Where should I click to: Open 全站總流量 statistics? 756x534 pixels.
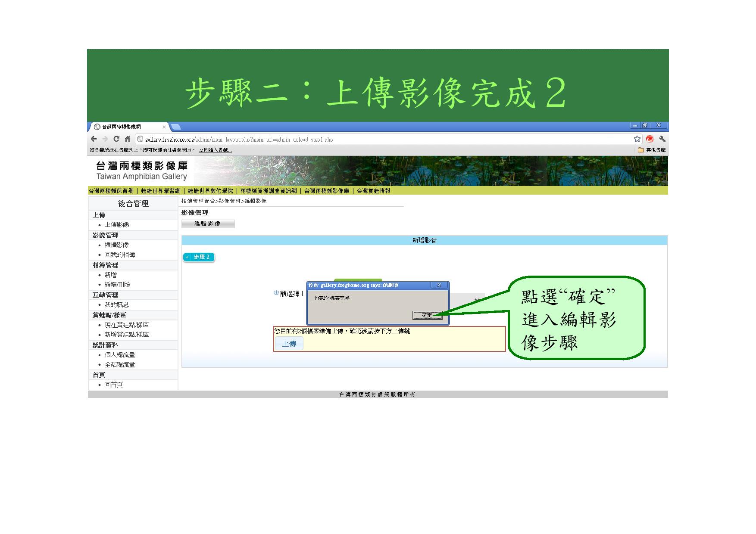(120, 364)
